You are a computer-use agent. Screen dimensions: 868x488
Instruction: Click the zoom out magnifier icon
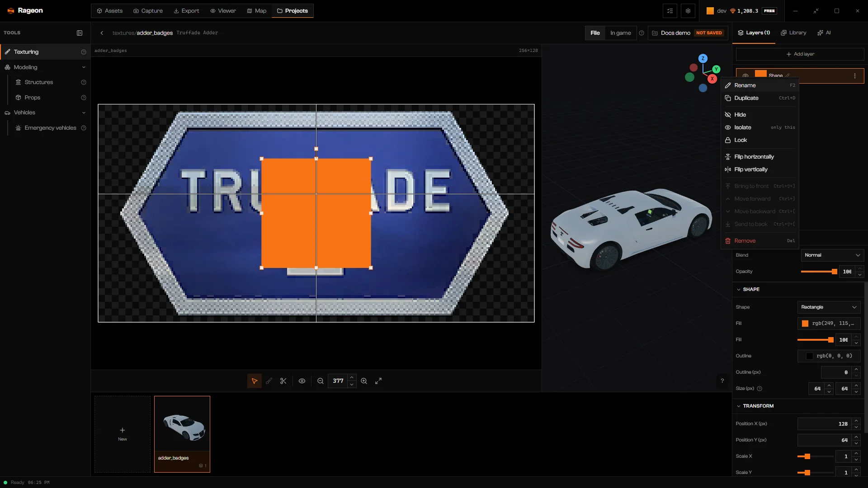[x=321, y=381]
